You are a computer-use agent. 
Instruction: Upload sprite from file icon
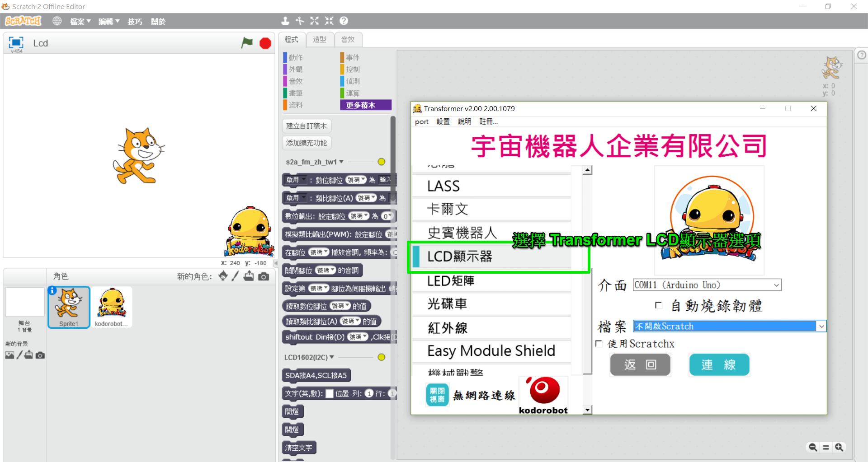(249, 276)
